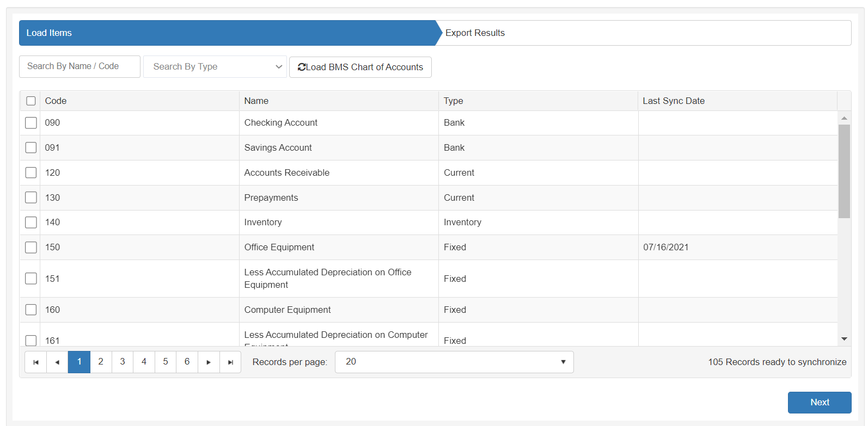
Task: Select the Load Items step
Action: click(x=49, y=33)
